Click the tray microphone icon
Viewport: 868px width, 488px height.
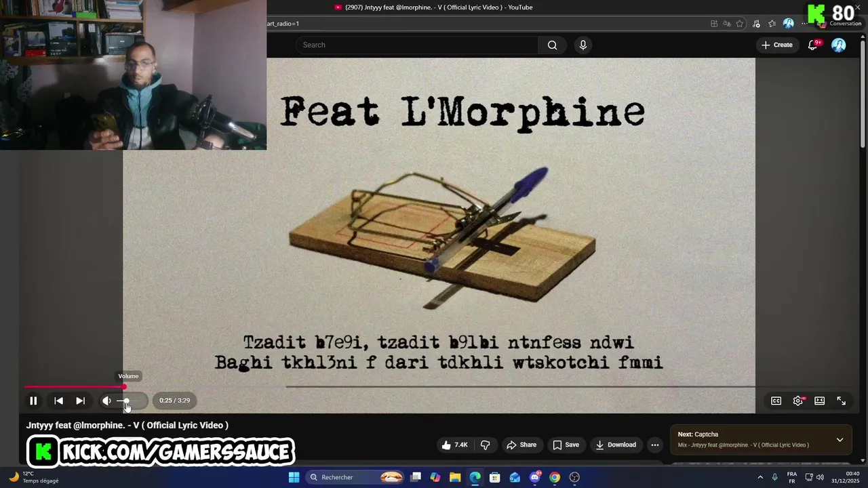pos(774,477)
